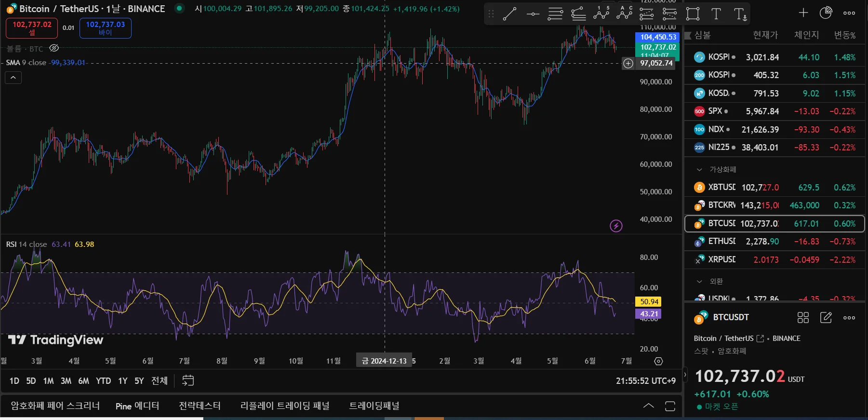Toggle volume indicator visibility eye
The height and width of the screenshot is (420, 868).
click(54, 48)
